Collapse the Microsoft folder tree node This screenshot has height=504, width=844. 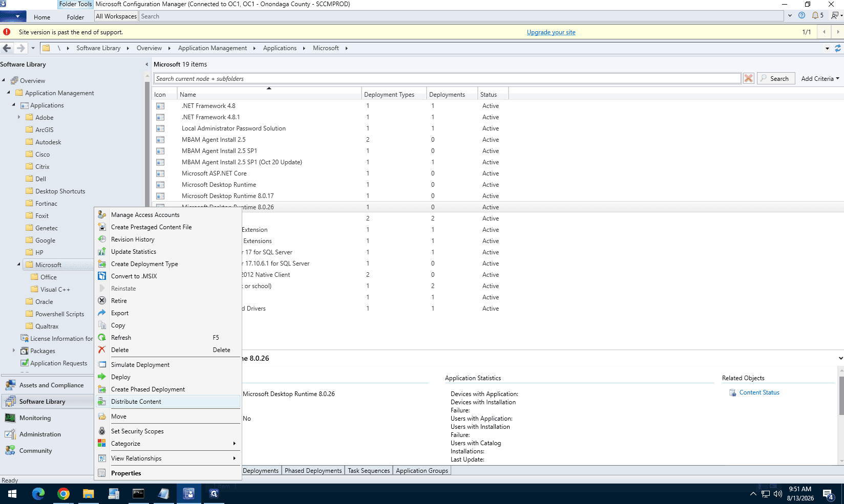[x=19, y=265]
